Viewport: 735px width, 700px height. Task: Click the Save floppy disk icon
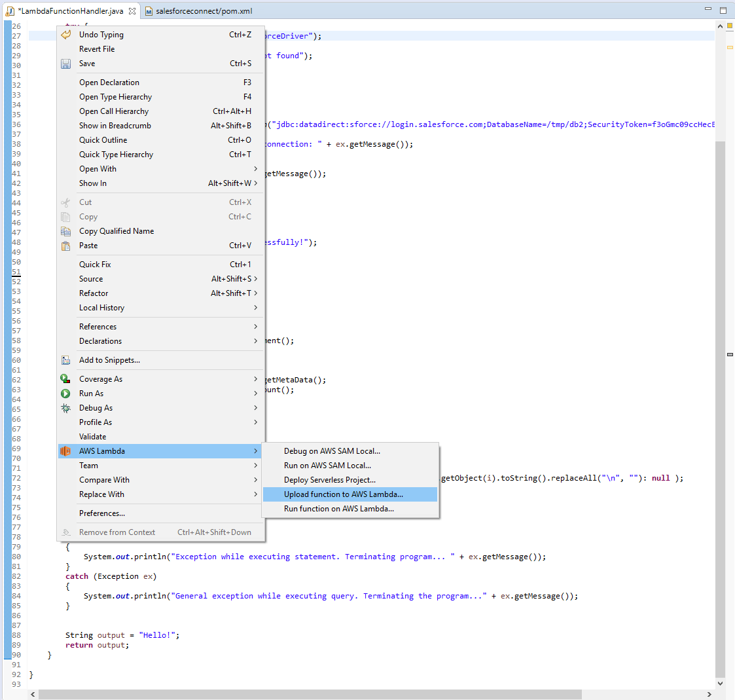point(66,64)
